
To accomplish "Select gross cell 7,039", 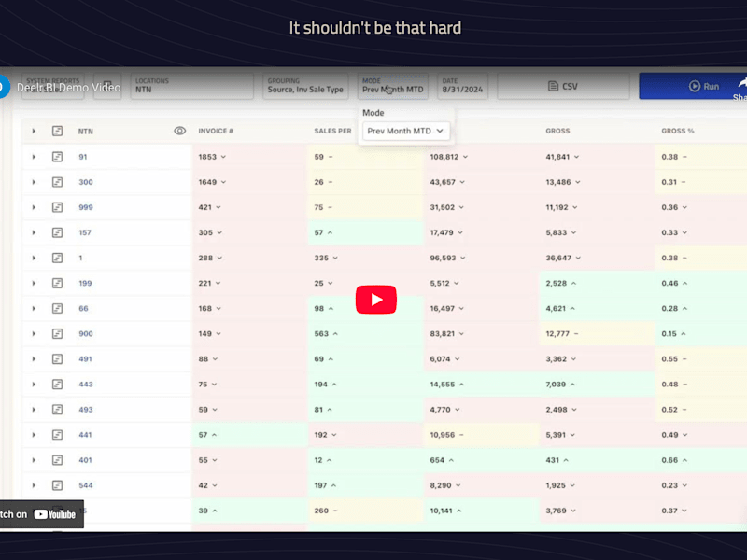I will (x=597, y=384).
